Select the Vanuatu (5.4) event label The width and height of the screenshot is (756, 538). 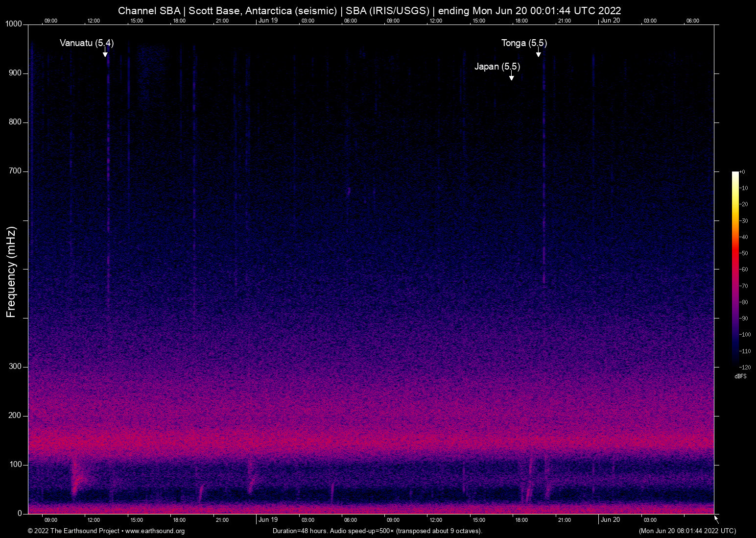[87, 43]
